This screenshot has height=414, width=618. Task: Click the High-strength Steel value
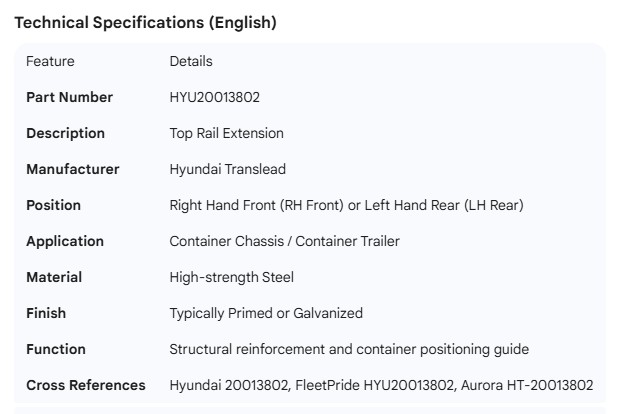[x=231, y=277]
